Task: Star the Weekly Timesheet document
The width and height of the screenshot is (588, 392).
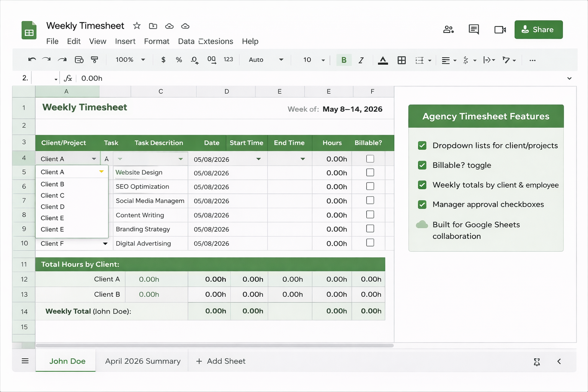Action: coord(137,26)
